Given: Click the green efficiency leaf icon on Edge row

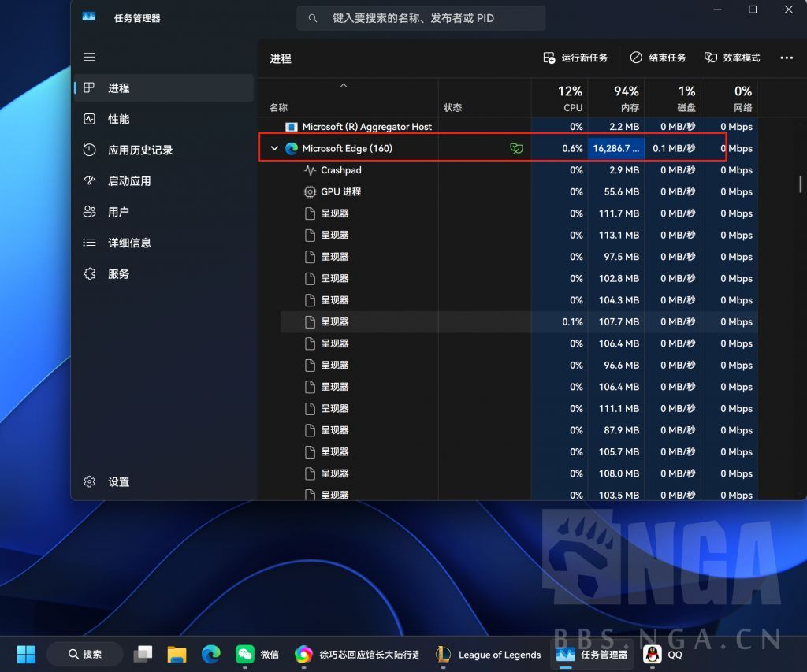Looking at the screenshot, I should pyautogui.click(x=516, y=148).
